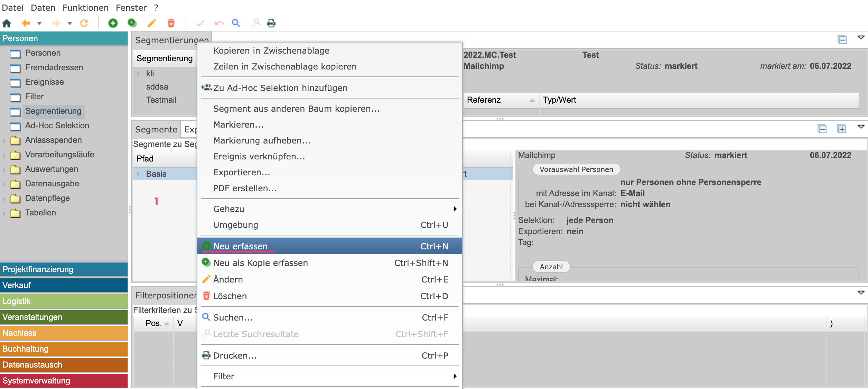Screen dimensions: 868x389
Task: Open the Systemverwaltung module section
Action: 64,381
